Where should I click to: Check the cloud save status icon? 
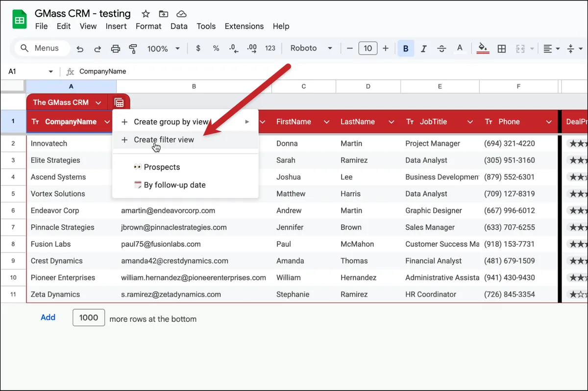click(181, 14)
